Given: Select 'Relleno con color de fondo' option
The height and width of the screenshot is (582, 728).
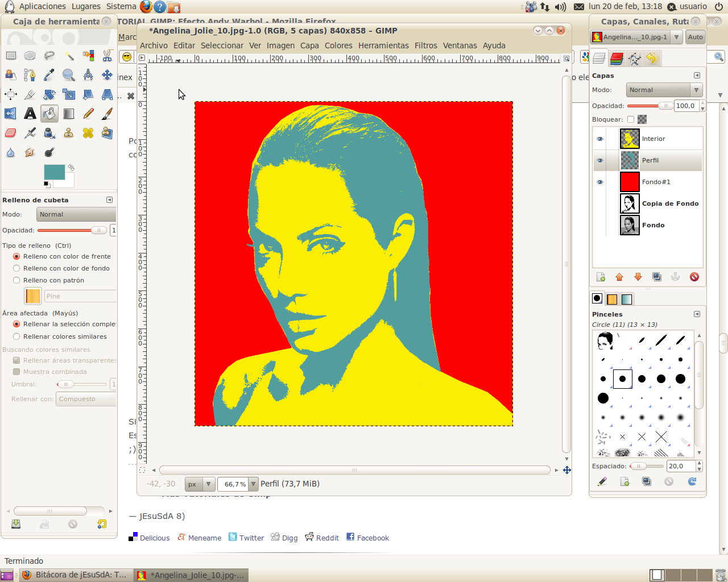Looking at the screenshot, I should click(17, 268).
